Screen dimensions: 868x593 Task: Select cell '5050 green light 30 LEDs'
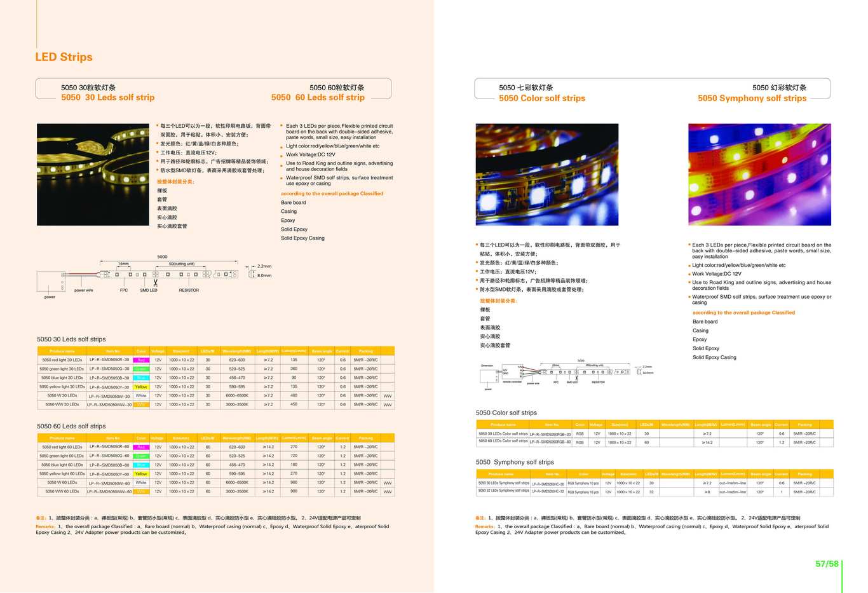point(62,369)
